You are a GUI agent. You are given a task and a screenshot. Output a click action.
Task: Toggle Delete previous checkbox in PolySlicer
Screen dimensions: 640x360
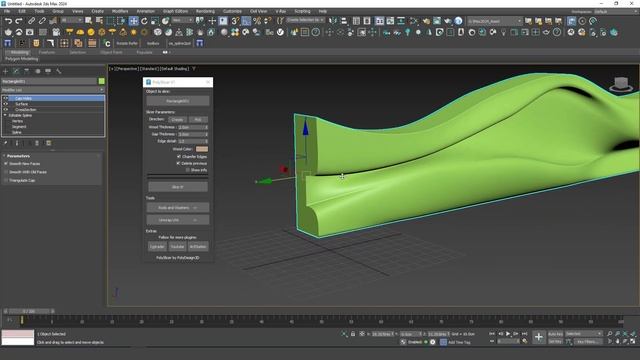[178, 163]
